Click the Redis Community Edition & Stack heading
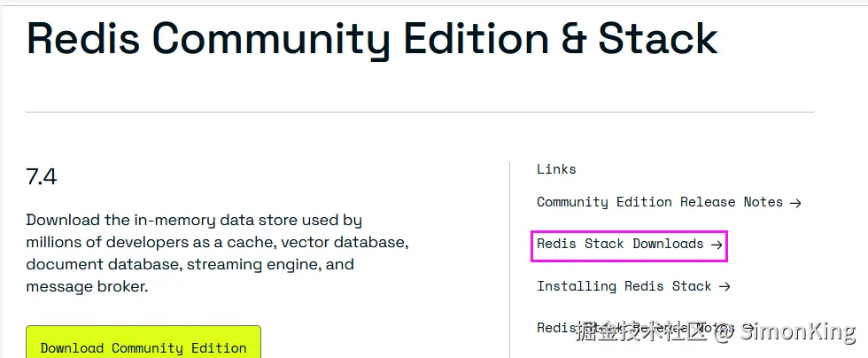 tap(372, 40)
